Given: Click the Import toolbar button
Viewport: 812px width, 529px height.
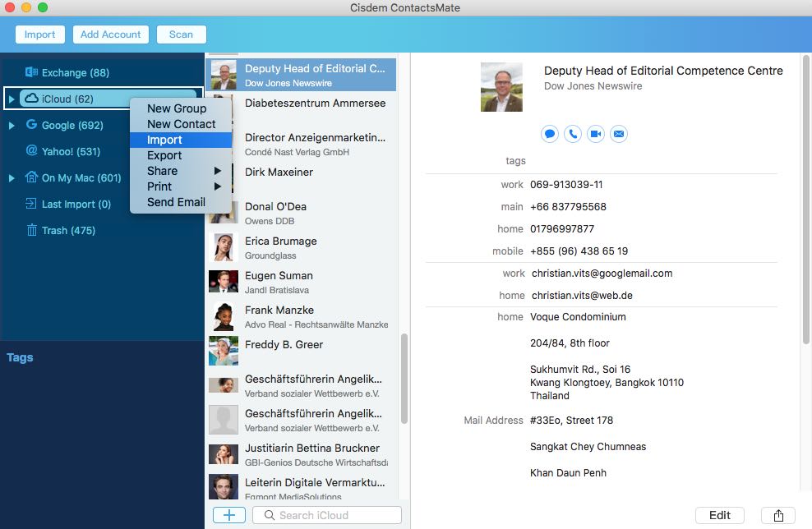Looking at the screenshot, I should (40, 34).
